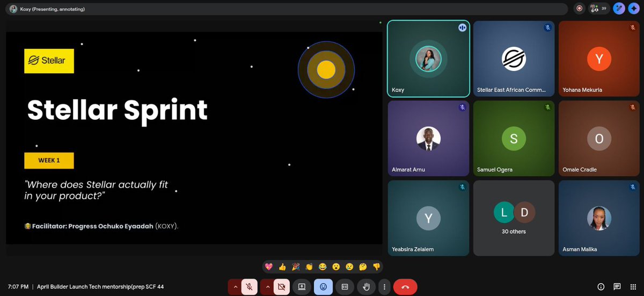644x296 pixels.
Task: Open audio settings arrow beside microphone
Action: [235, 287]
